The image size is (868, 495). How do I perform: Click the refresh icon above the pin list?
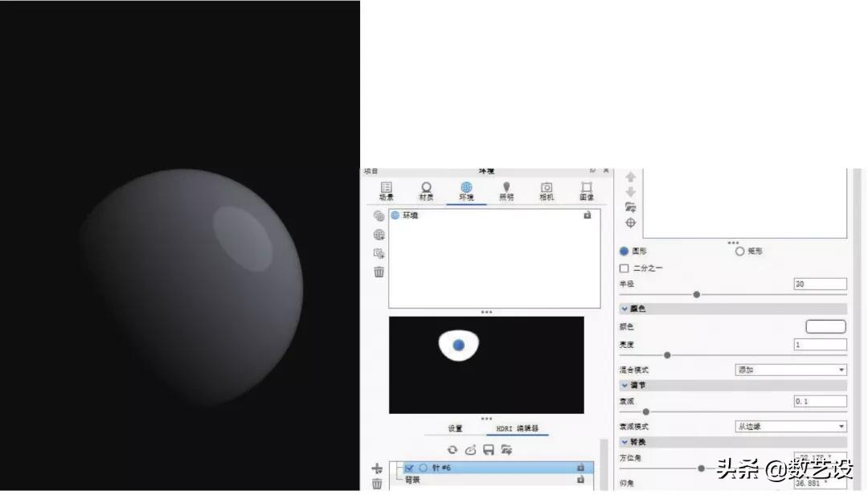(x=452, y=449)
